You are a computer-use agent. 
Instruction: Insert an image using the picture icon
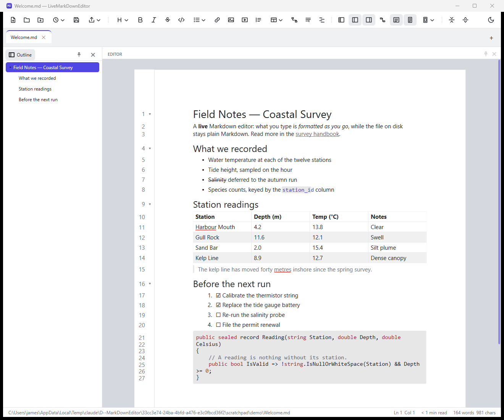[x=231, y=20]
